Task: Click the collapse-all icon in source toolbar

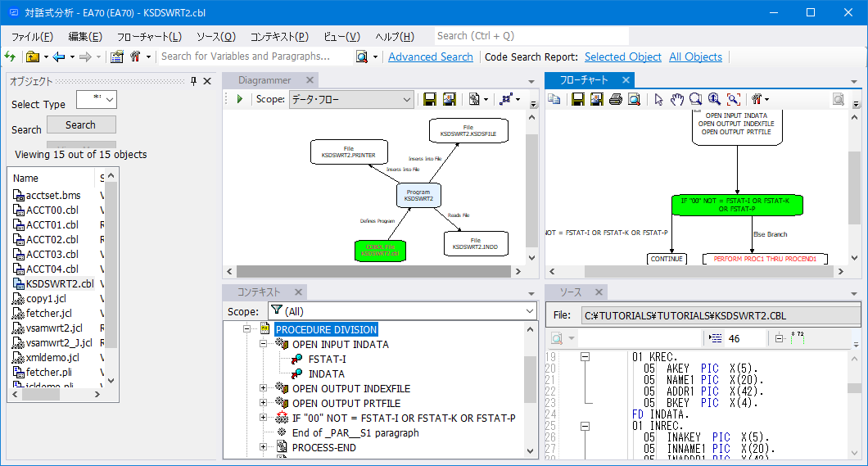Action: [779, 338]
